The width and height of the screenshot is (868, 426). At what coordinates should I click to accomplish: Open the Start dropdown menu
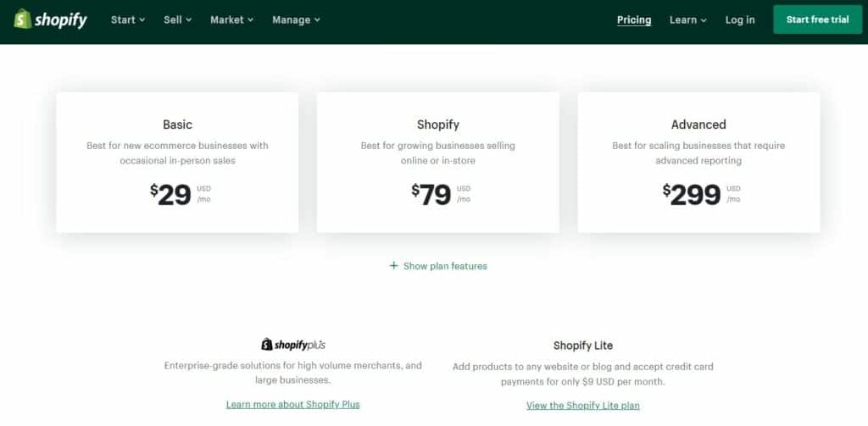(128, 20)
